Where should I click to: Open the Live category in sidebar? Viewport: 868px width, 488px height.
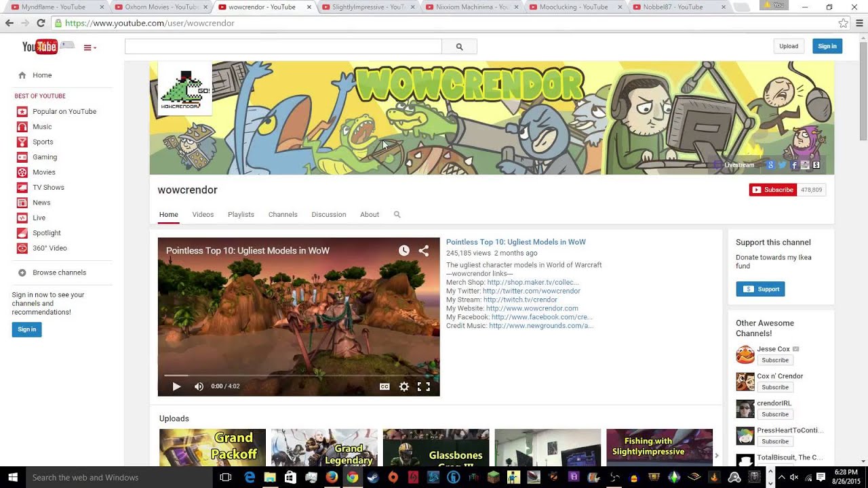[x=39, y=218]
